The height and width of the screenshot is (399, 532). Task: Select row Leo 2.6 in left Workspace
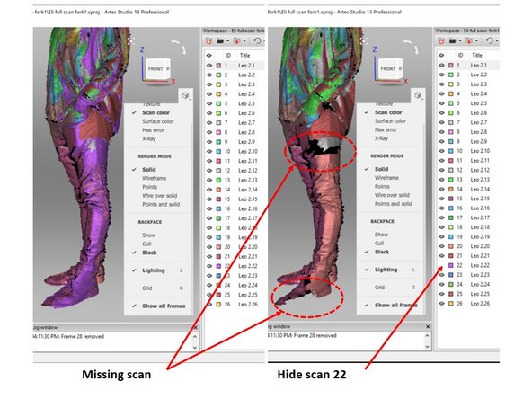235,113
